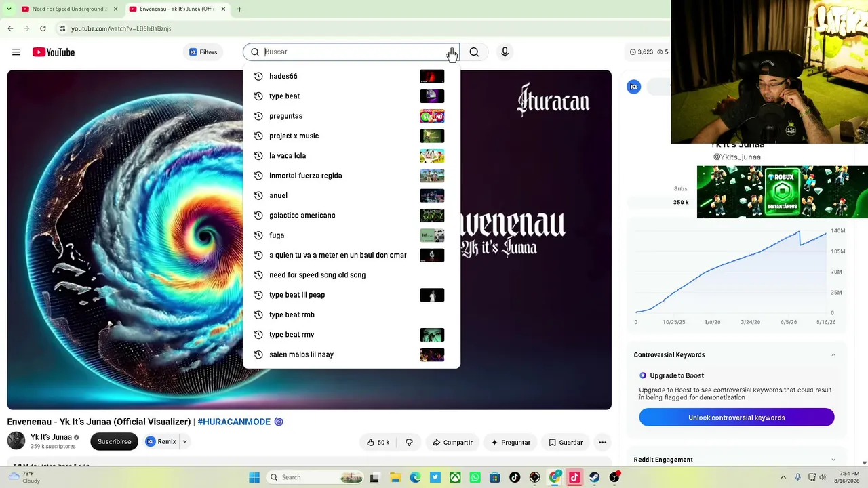The height and width of the screenshot is (488, 868).
Task: Pick 'need for speed song old song' suggestion
Action: tap(351, 275)
